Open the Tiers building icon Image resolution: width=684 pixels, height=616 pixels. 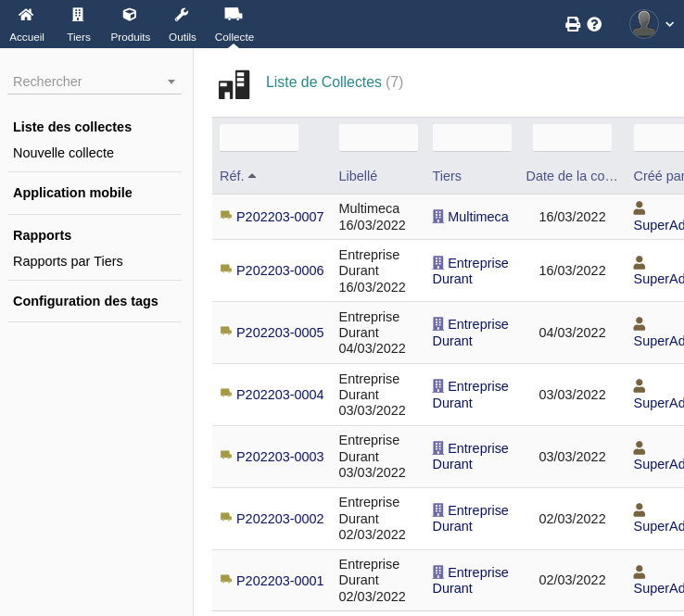[x=78, y=15]
